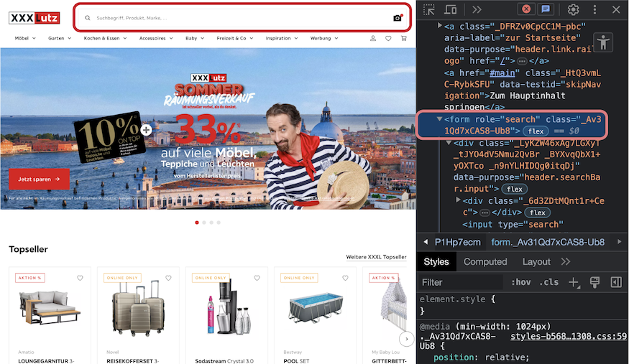Toggle :hov element state panel

pos(520,282)
